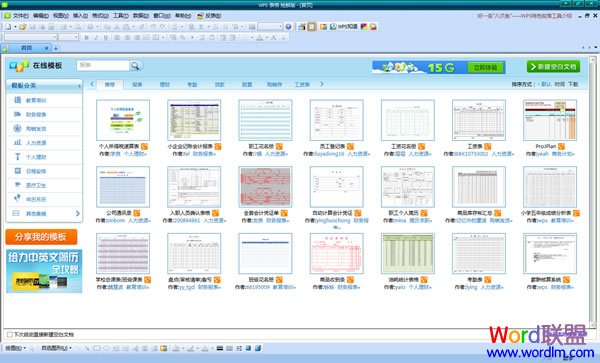Open the 窗口 menu
This screenshot has height=363, width=600.
pos(162,16)
